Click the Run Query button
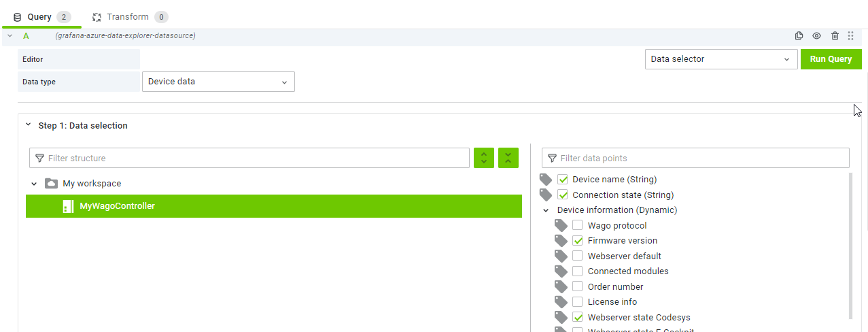Image resolution: width=868 pixels, height=332 pixels. point(831,59)
